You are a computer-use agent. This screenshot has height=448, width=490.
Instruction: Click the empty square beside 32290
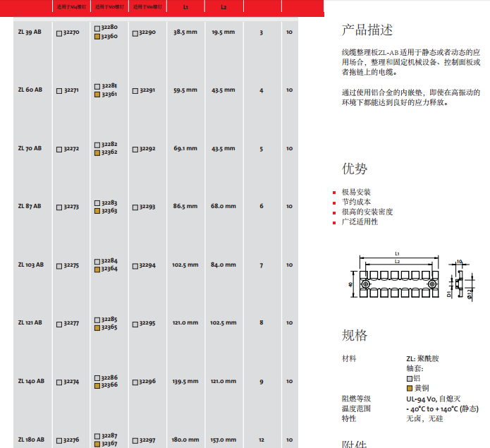[135, 32]
